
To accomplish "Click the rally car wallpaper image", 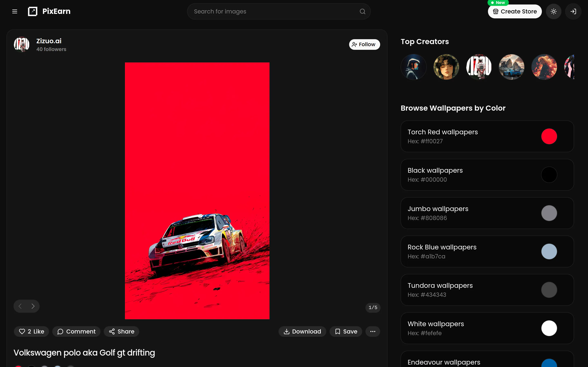I will (197, 191).
